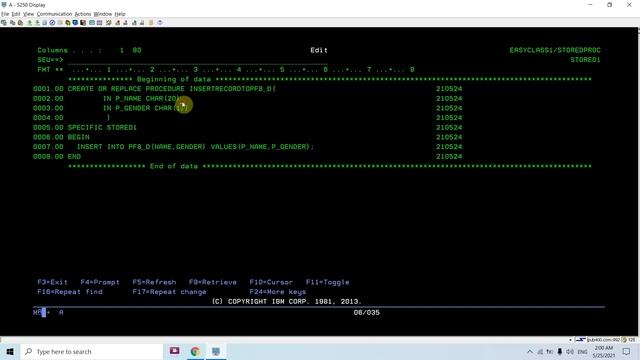The image size is (640, 360).
Task: Open the View menu
Action: [29, 14]
